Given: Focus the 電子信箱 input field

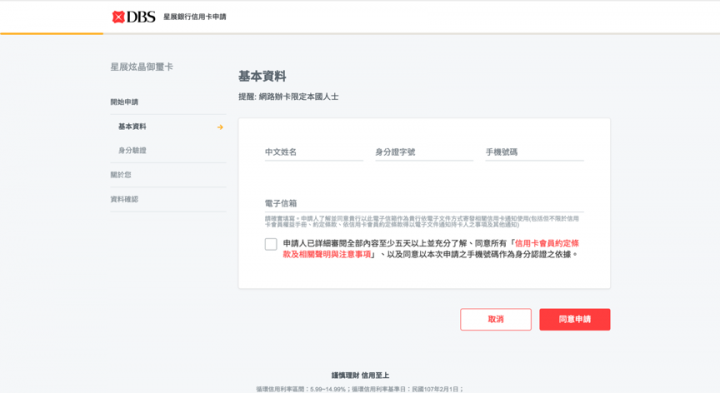Looking at the screenshot, I should (424, 204).
